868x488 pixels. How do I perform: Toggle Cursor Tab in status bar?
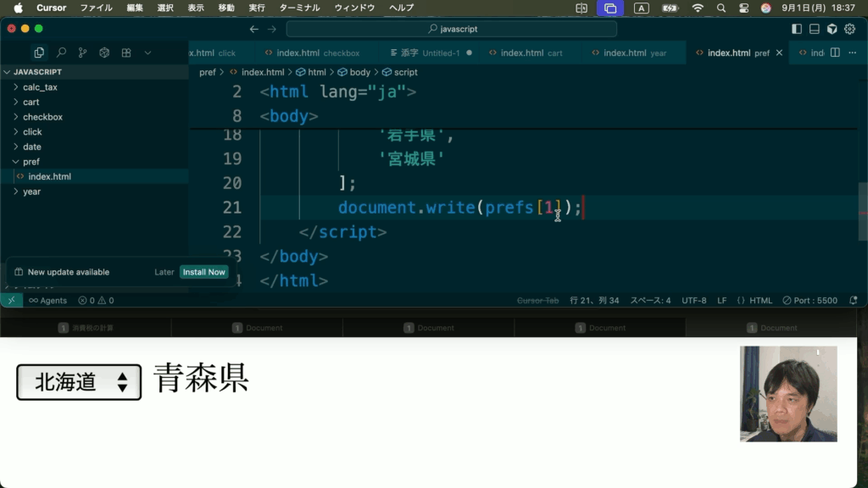[537, 300]
